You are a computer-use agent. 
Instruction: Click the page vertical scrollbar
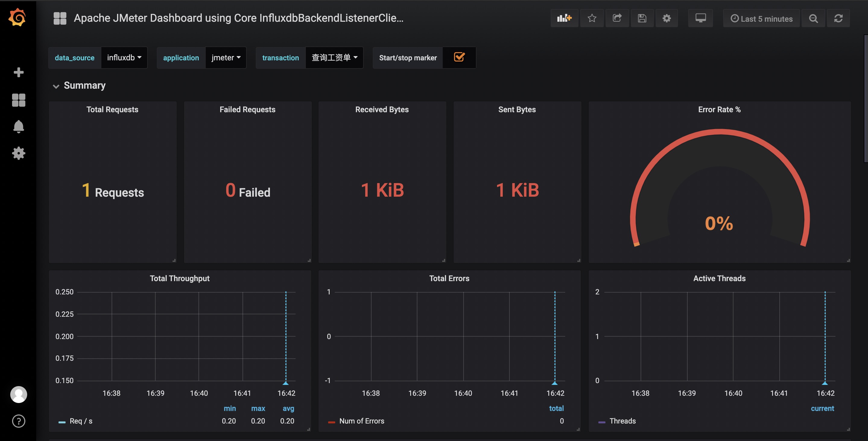coord(866,99)
